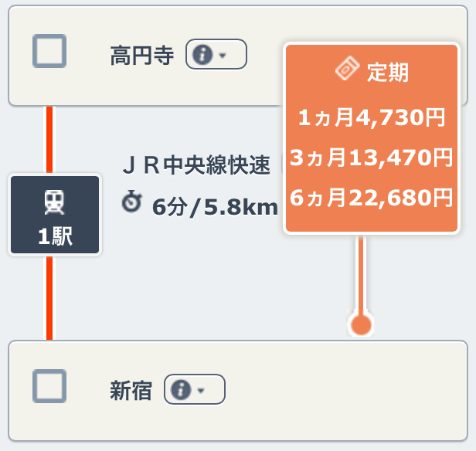476x451 pixels.
Task: Click the stopwatch duration icon
Action: coord(132,204)
